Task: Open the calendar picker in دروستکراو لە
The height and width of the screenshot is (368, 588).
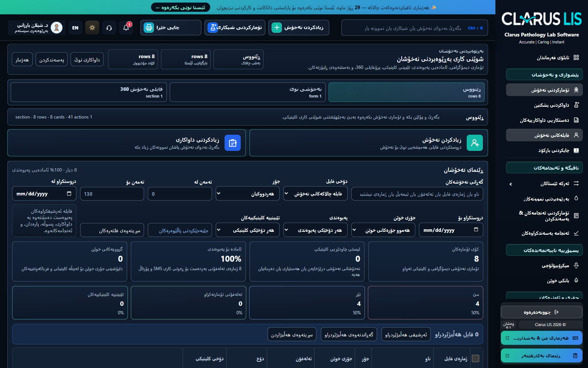Action: point(69,194)
